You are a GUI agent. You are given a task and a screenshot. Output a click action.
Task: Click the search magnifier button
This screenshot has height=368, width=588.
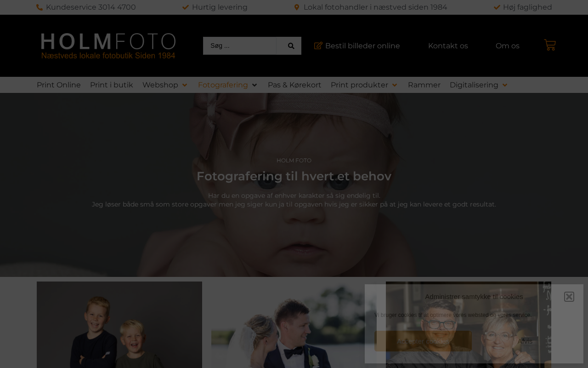pos(291,46)
